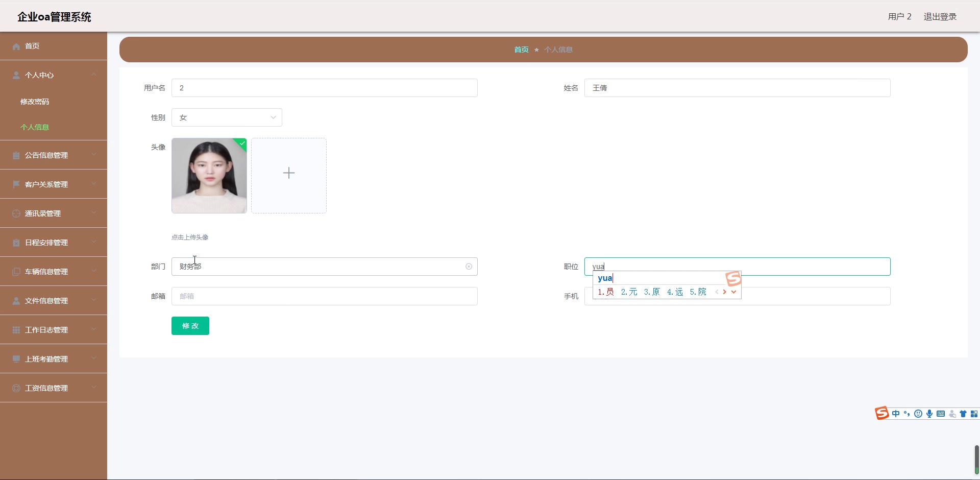Toggle Sogou punctuation mode button
The image size is (980, 480).
pos(907,414)
